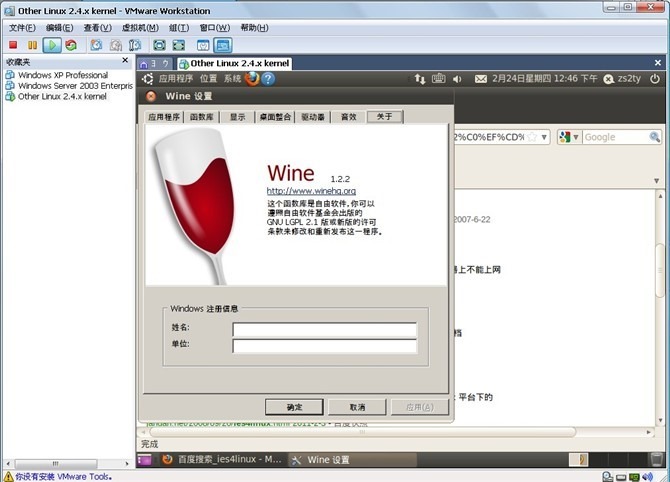Close the Other Linux 2.4.x kernel tab
The image size is (670, 482).
658,63
